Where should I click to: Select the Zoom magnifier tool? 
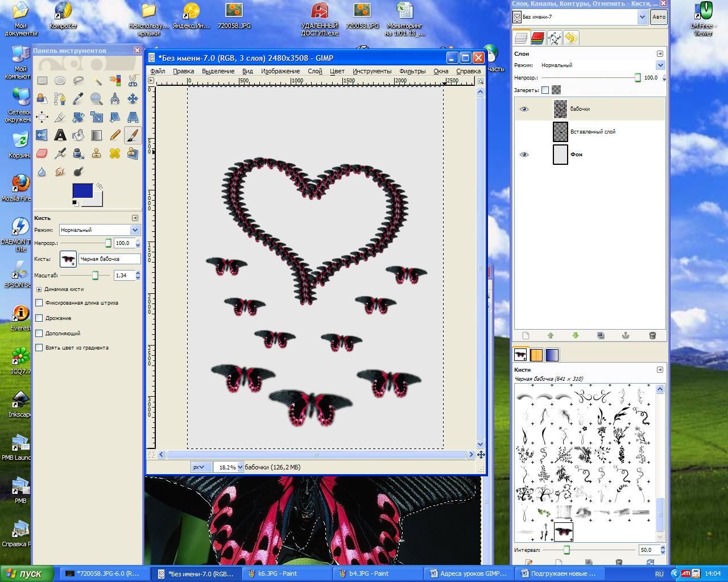click(97, 99)
